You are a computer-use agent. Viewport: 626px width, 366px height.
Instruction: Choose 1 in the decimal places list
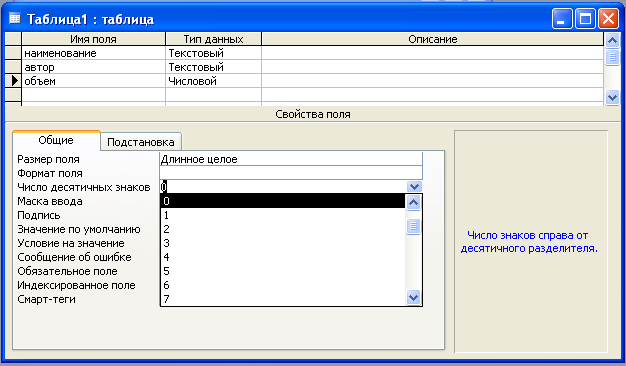pos(283,215)
